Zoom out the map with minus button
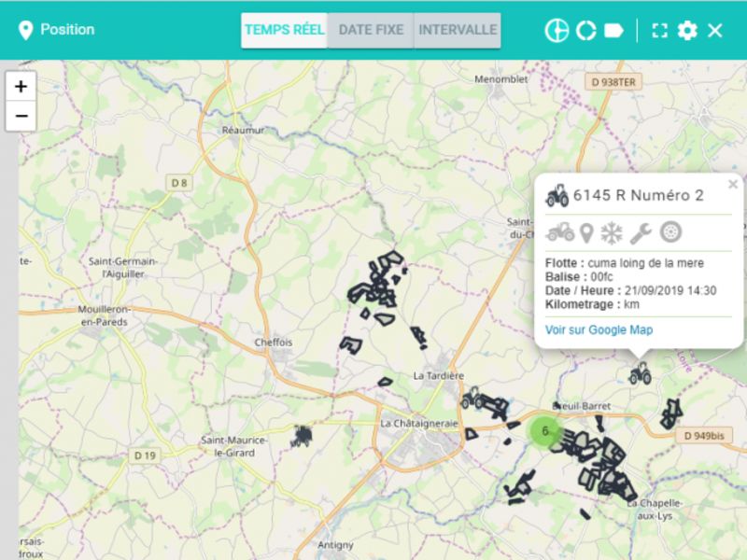 coord(21,116)
